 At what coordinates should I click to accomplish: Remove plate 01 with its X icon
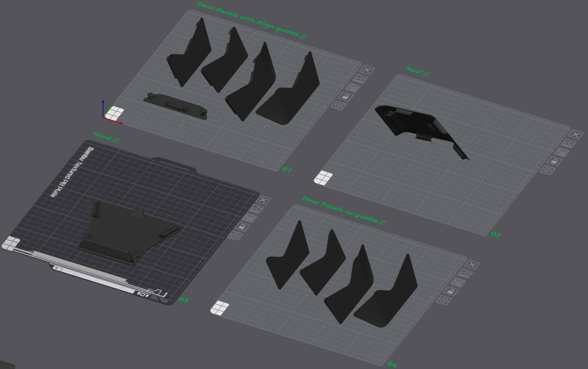(367, 70)
